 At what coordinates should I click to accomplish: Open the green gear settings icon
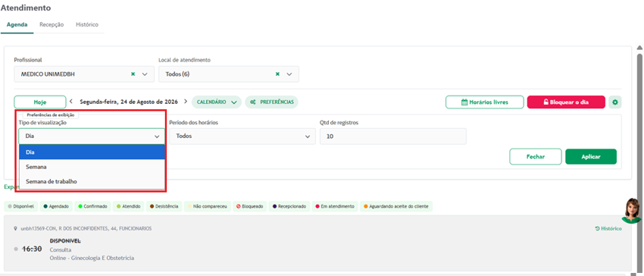coord(615,102)
